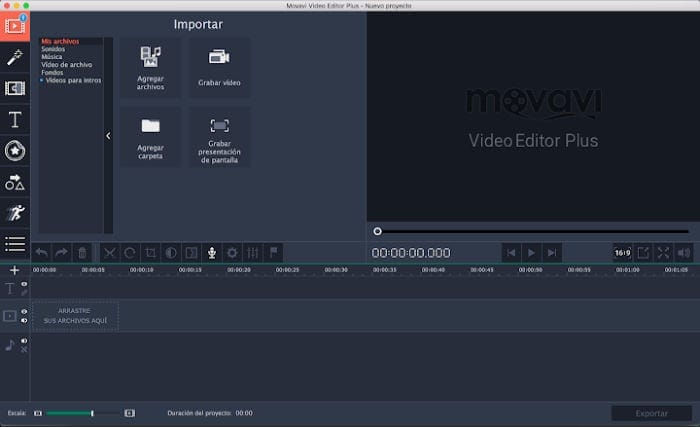Toggle title track visibility eye

click(24, 284)
